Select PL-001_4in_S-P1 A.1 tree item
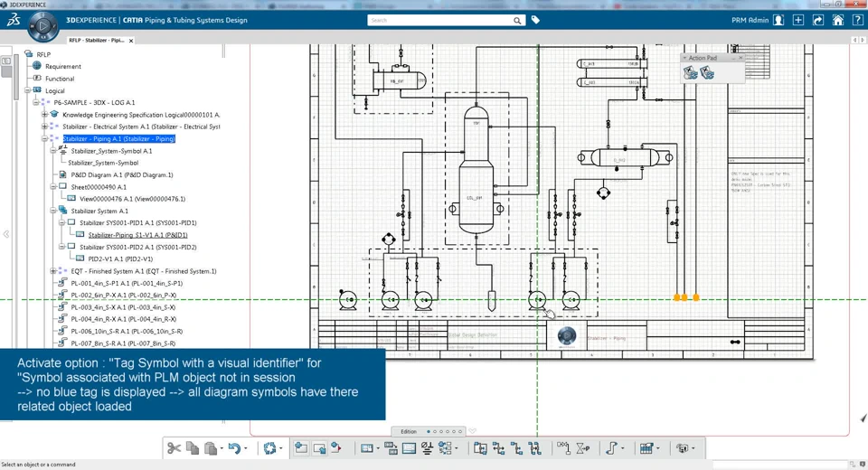The image size is (868, 470). click(127, 284)
